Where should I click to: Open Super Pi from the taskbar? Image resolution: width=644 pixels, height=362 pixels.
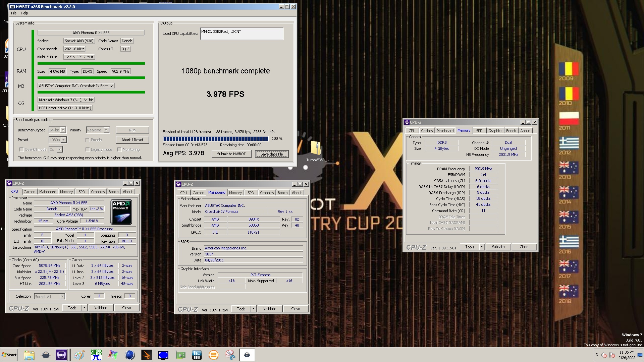pos(96,355)
